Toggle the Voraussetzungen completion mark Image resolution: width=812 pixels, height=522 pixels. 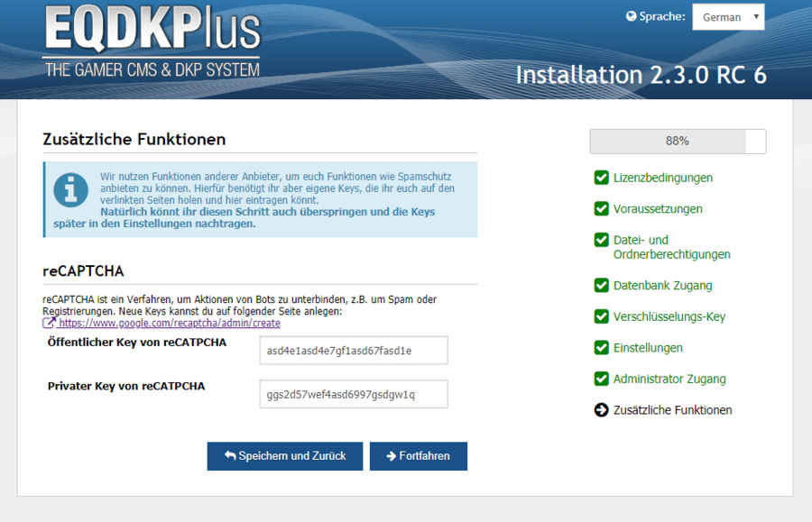[x=600, y=208]
